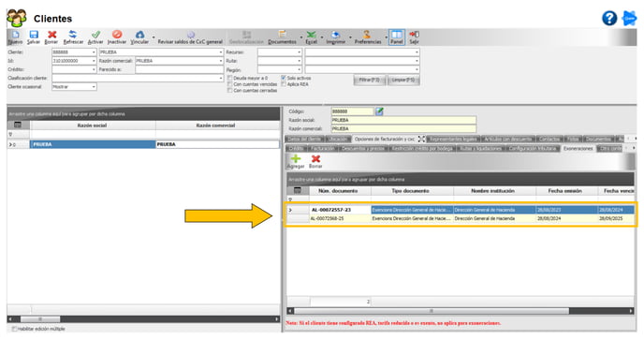Check Habilitar edición múltiple option
The width and height of the screenshot is (644, 339).
coord(14,329)
